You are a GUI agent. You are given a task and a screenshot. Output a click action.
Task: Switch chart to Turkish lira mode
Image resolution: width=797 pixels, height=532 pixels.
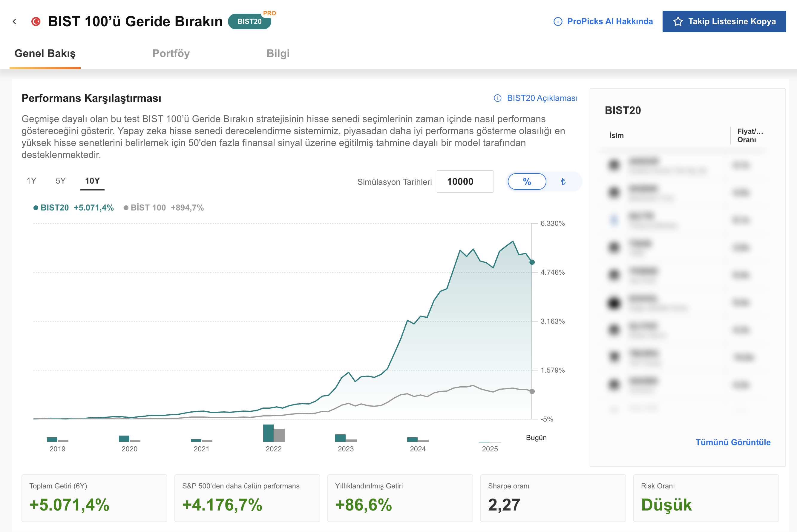tap(563, 182)
